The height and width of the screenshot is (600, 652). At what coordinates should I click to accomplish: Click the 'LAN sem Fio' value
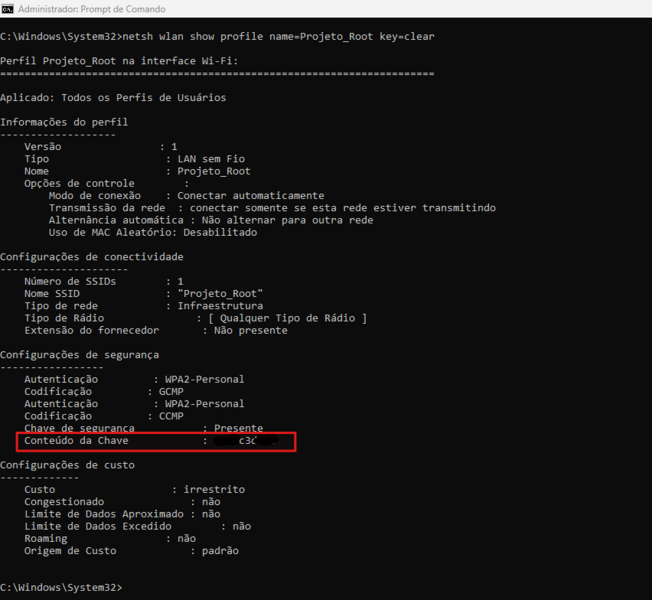211,159
